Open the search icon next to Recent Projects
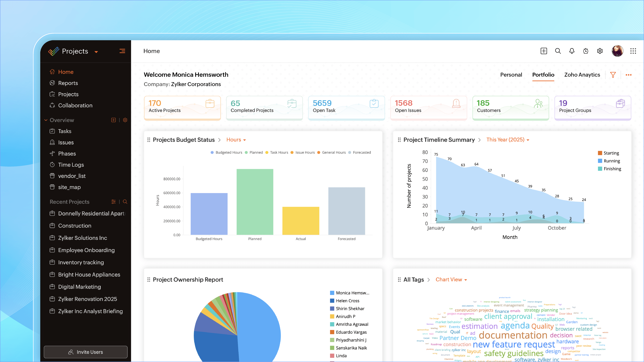This screenshot has width=644, height=362. point(125,202)
